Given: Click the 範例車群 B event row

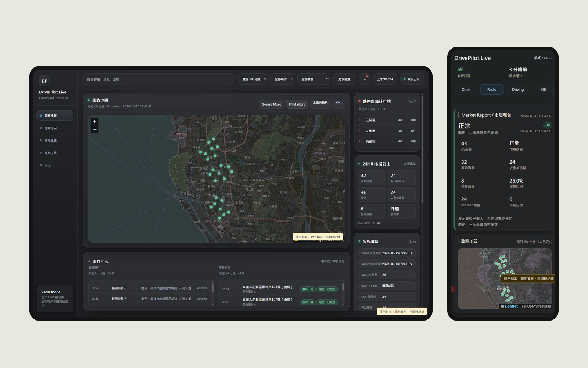Looking at the screenshot, I should [150, 299].
